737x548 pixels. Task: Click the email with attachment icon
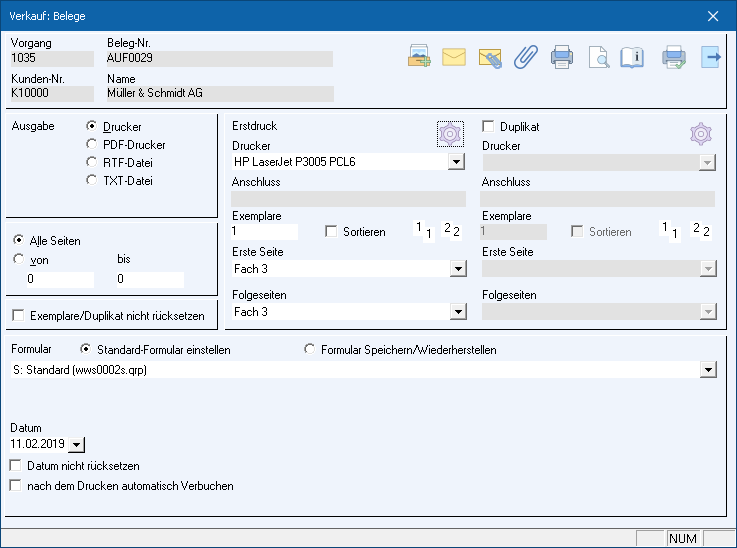(x=489, y=57)
